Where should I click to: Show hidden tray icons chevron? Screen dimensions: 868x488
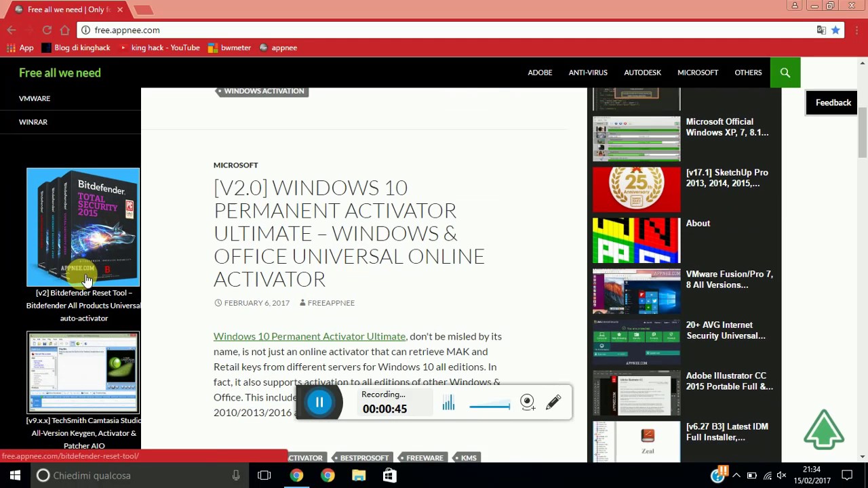736,475
